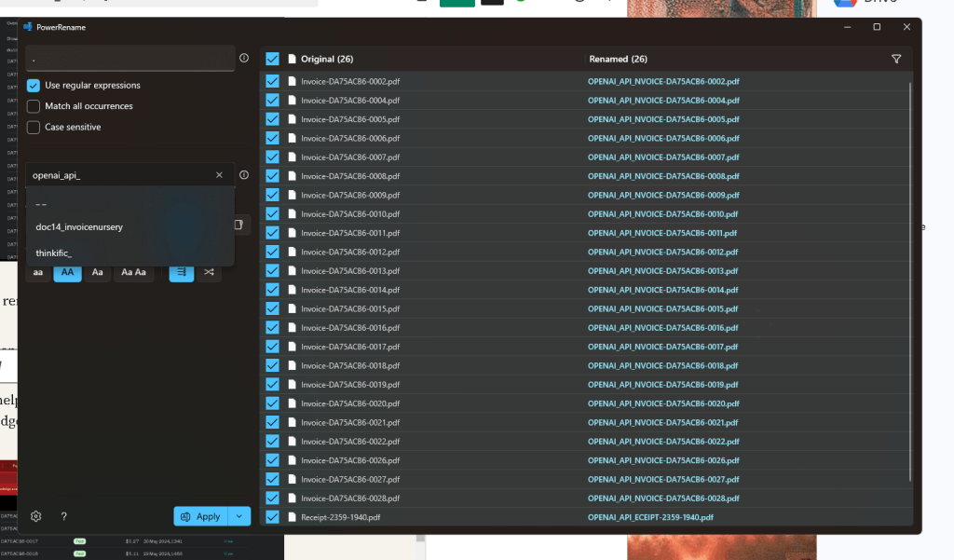Screen dimensions: 954x560
Task: Select row Invoice-DA75ACB6-0010.pdf
Action: coord(587,214)
